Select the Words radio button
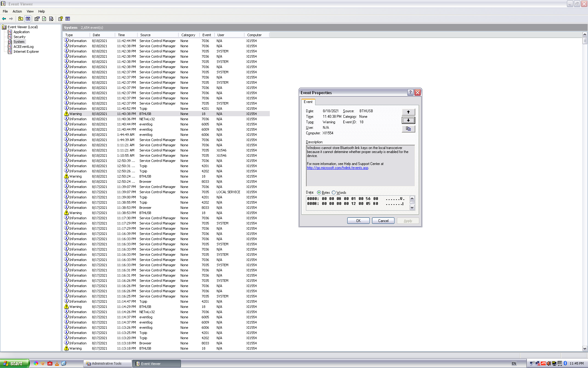The image size is (588, 368). (334, 193)
